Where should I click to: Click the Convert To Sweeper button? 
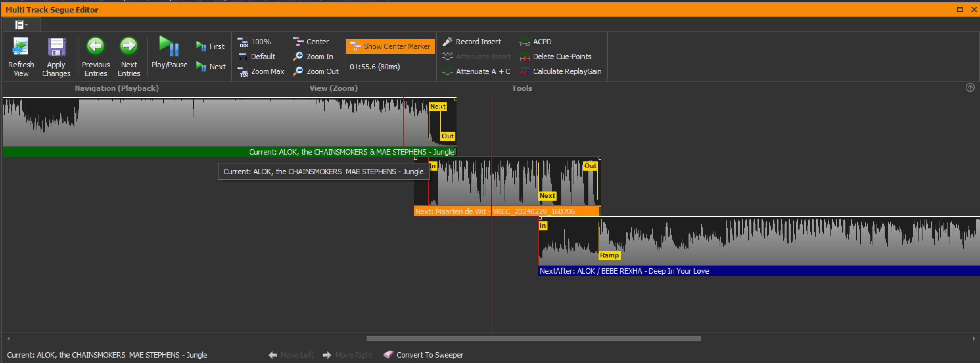[x=423, y=355]
